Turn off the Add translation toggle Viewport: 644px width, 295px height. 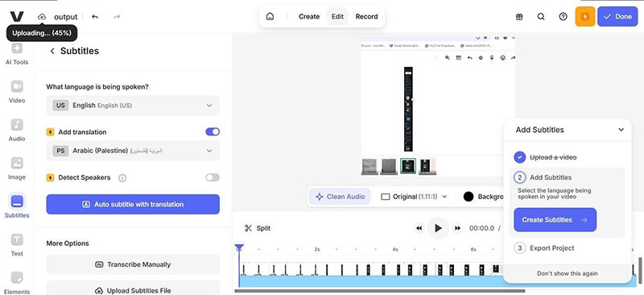(213, 131)
